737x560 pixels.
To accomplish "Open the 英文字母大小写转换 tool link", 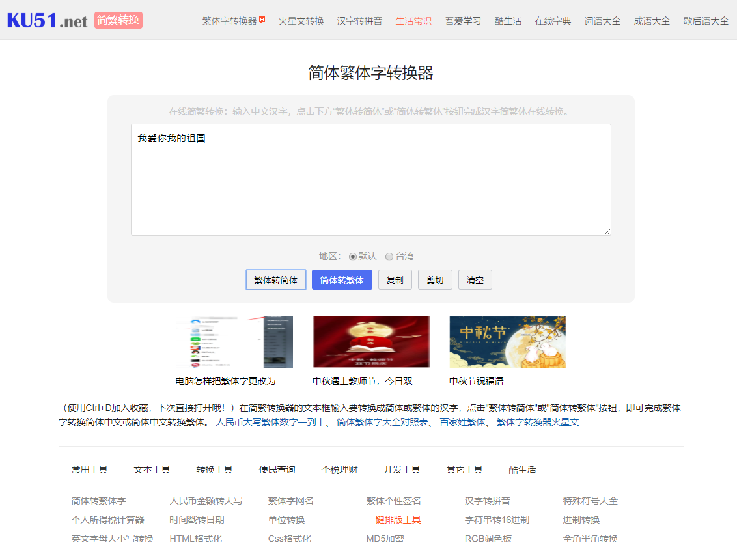I will (113, 539).
